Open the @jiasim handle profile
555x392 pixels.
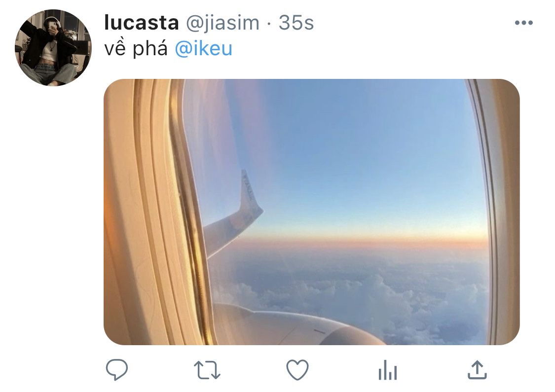(x=222, y=24)
